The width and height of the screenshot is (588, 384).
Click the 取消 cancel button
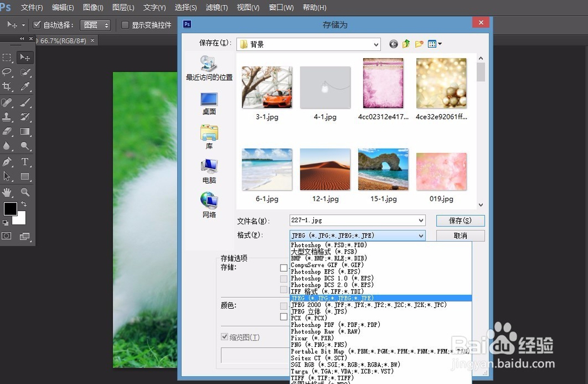460,235
